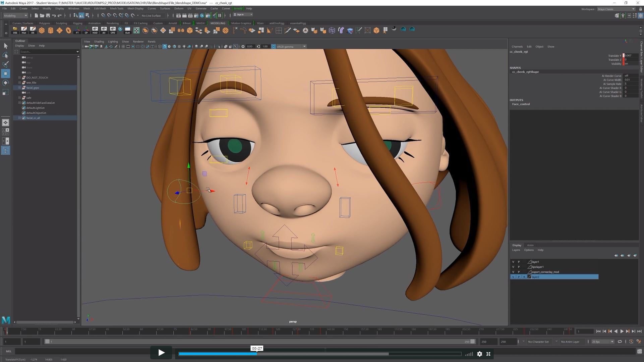Select the DO_NOT_TOUCH item in the Outliner
Viewport: 644px width, 362px height.
(x=37, y=77)
